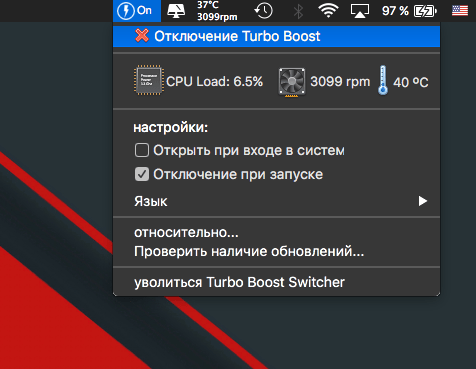Open the Time Machine menu bar icon
The height and width of the screenshot is (369, 476).
(263, 11)
